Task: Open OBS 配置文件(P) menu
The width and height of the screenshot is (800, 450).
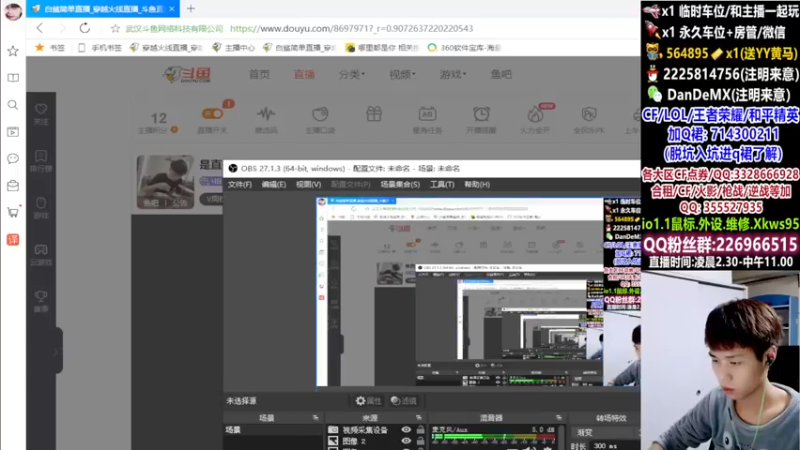Action: tap(351, 184)
